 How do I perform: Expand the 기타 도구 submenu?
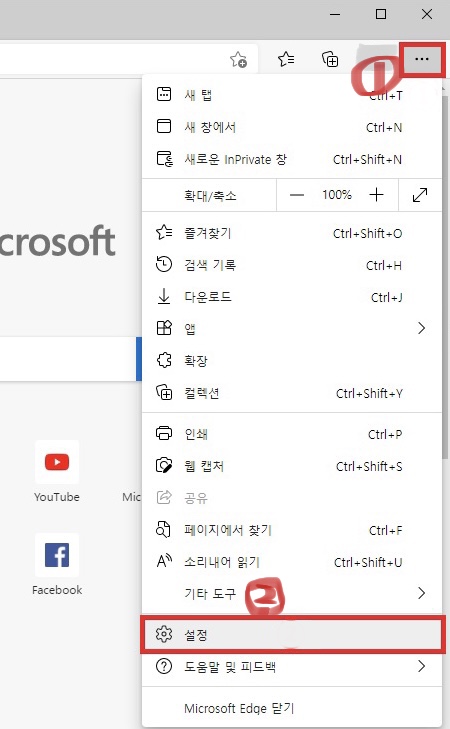pos(291,594)
